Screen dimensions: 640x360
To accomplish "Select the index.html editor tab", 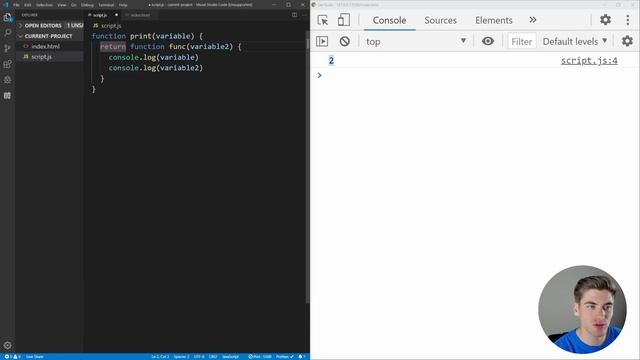I will pos(140,15).
